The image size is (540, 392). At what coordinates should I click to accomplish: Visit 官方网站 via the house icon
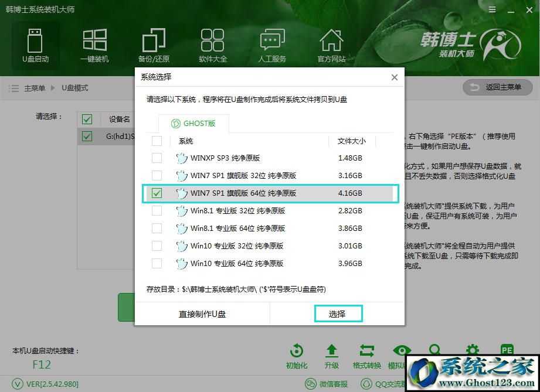click(331, 46)
